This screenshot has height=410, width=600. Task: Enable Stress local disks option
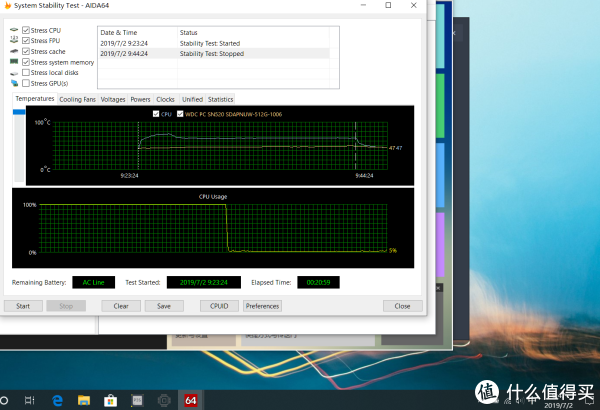click(26, 72)
